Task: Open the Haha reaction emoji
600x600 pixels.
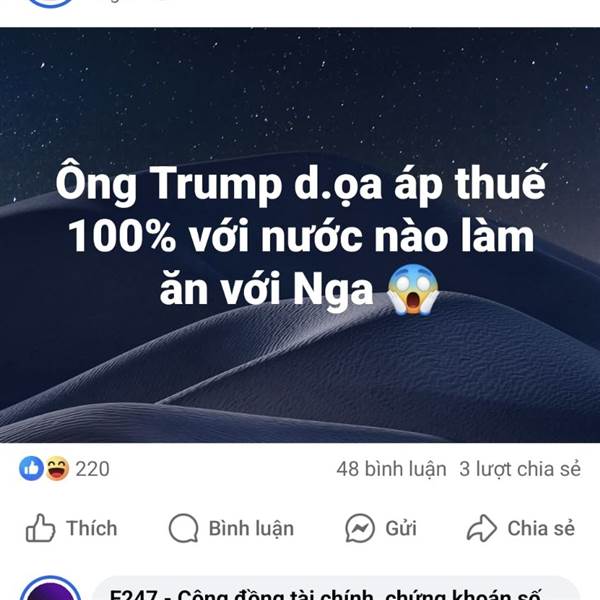Action: (57, 468)
